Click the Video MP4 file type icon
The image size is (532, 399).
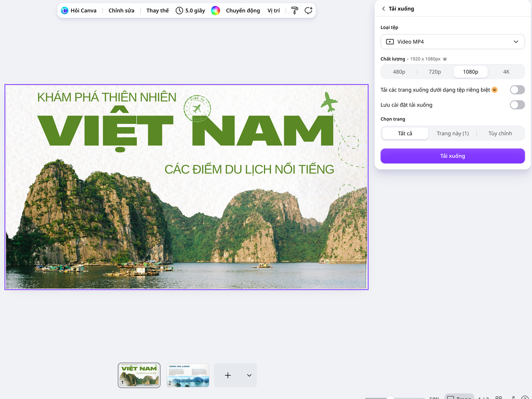(390, 42)
